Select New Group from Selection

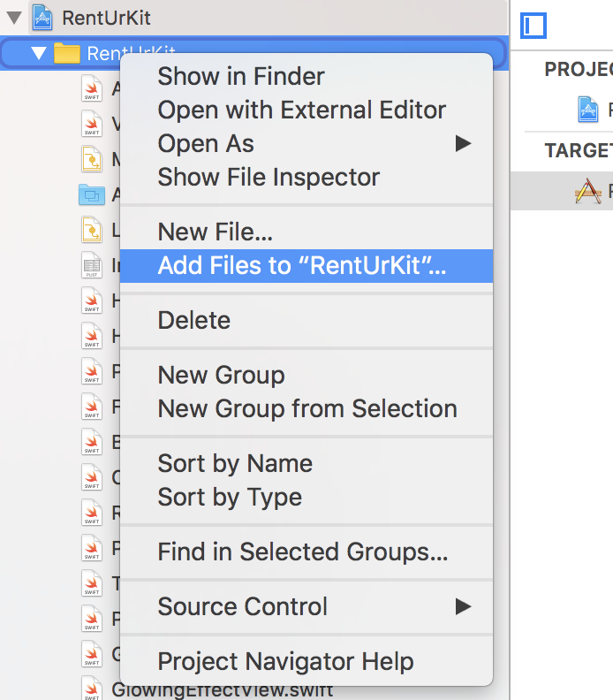(306, 408)
